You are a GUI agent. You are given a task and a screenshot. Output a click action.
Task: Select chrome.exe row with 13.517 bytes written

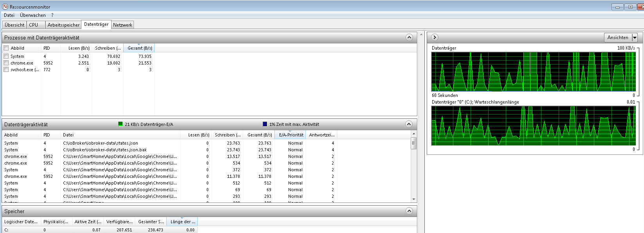[x=169, y=156]
